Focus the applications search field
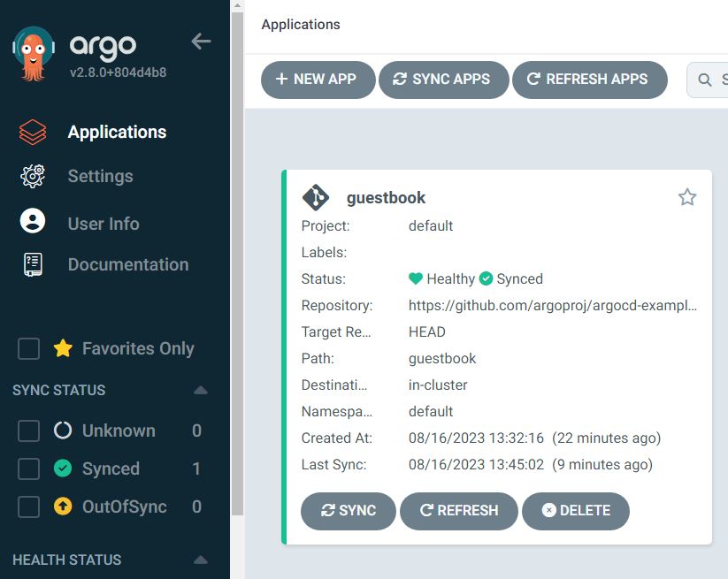 click(708, 80)
